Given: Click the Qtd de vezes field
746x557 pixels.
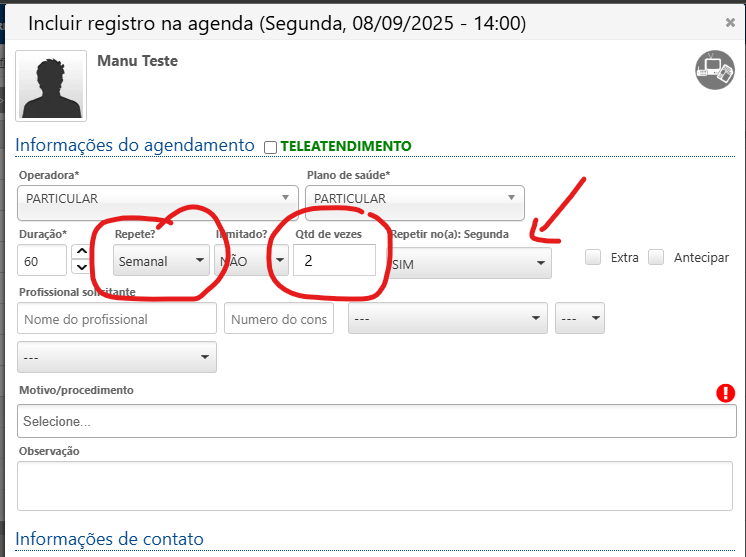Looking at the screenshot, I should tap(334, 260).
